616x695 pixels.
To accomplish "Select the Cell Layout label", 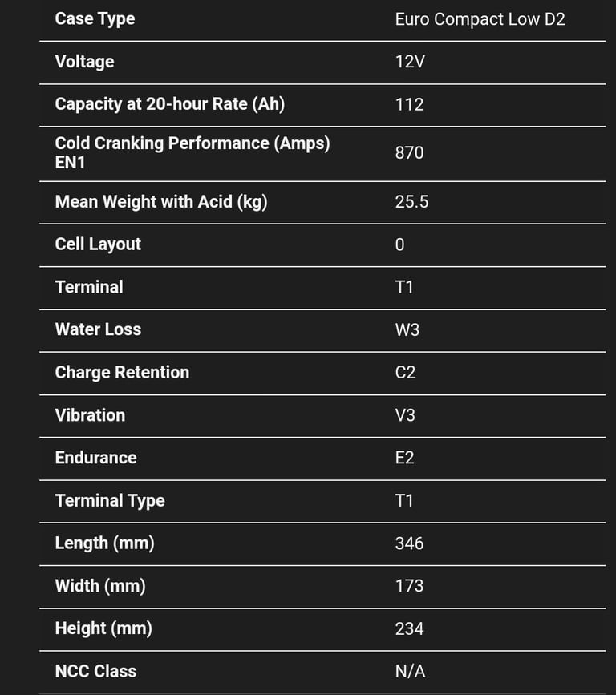I will pyautogui.click(x=98, y=244).
